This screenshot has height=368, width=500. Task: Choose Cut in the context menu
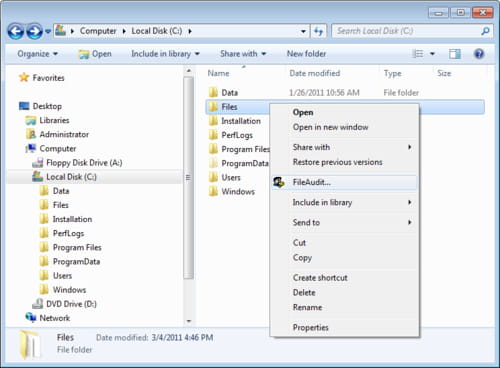click(299, 243)
